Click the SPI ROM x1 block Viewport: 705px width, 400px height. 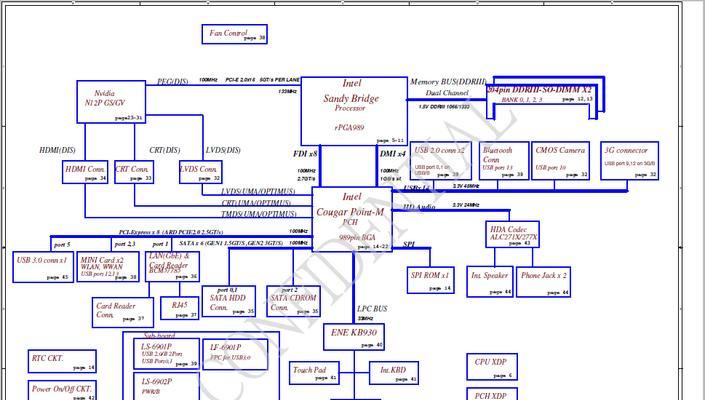coord(431,280)
